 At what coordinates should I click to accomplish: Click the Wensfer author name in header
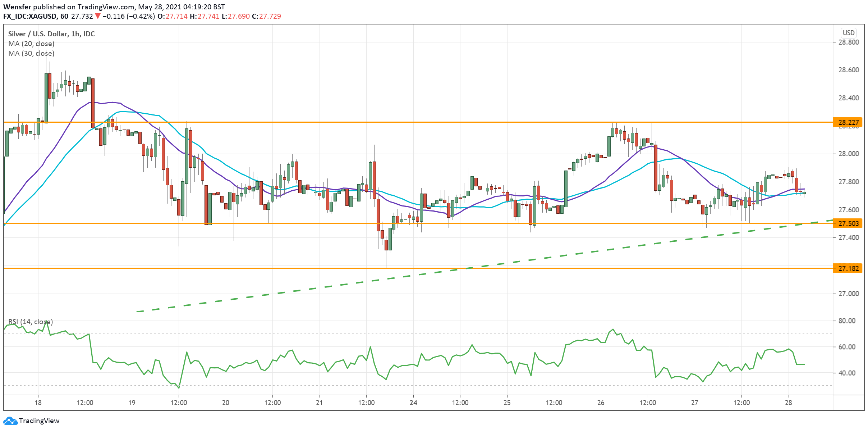[17, 7]
